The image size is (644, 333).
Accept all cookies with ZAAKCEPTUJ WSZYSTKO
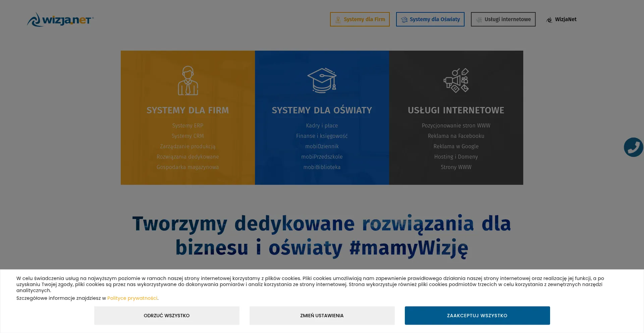[477, 315]
